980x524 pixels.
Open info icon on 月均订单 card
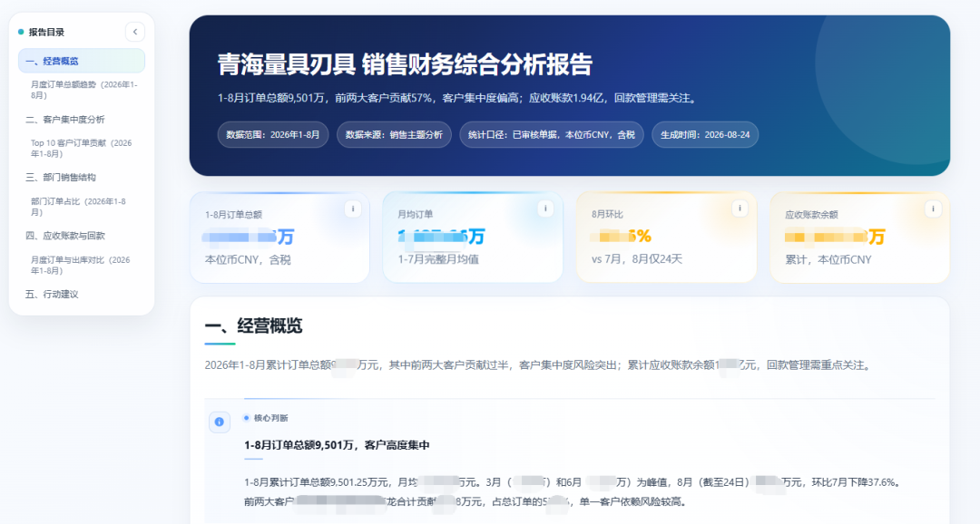(x=545, y=209)
